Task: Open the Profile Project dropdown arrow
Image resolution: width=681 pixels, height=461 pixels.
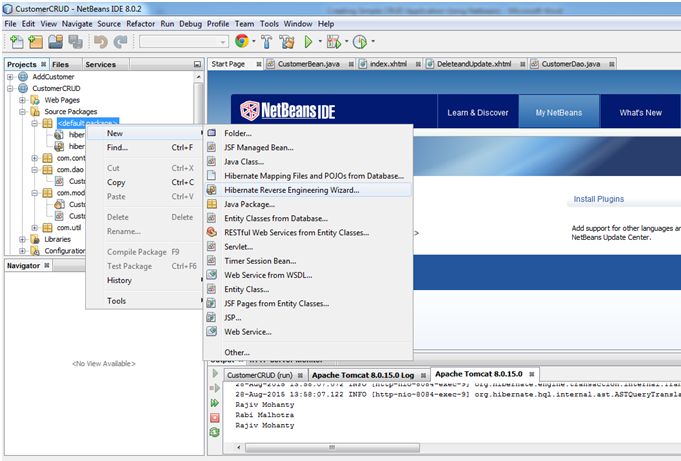Action: click(x=373, y=42)
